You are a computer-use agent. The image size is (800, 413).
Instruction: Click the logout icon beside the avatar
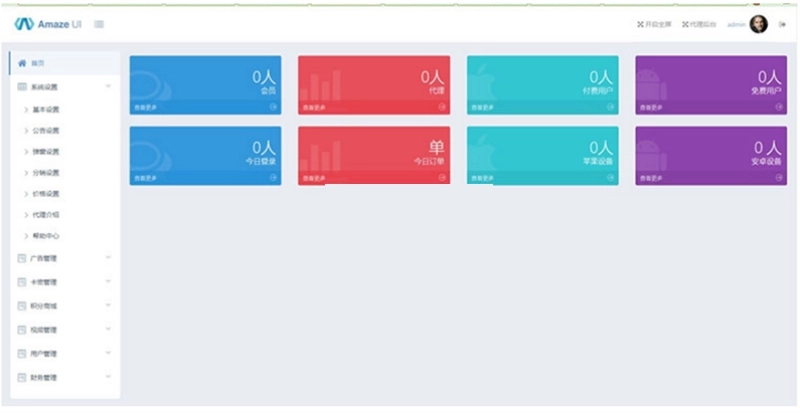click(782, 25)
